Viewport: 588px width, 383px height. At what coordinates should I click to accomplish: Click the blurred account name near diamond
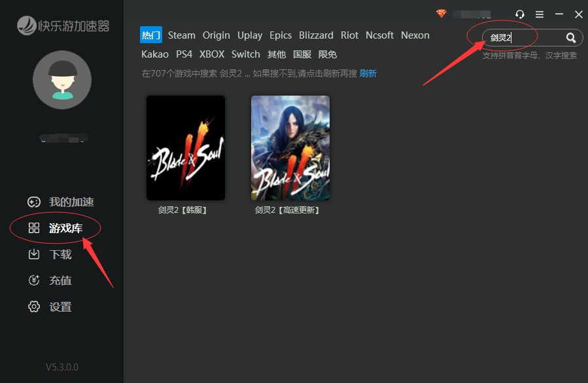click(x=472, y=14)
